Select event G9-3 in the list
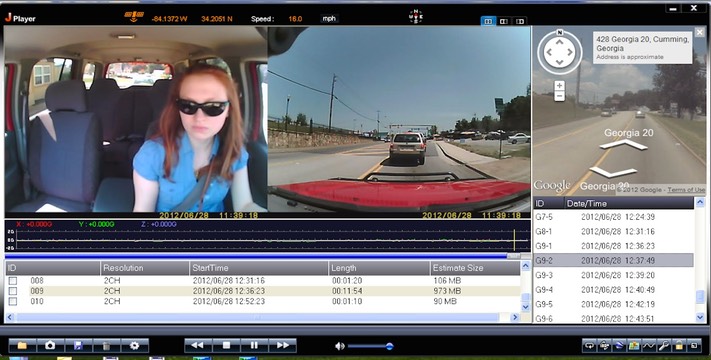Viewport: 711px width, 360px height. pyautogui.click(x=613, y=275)
